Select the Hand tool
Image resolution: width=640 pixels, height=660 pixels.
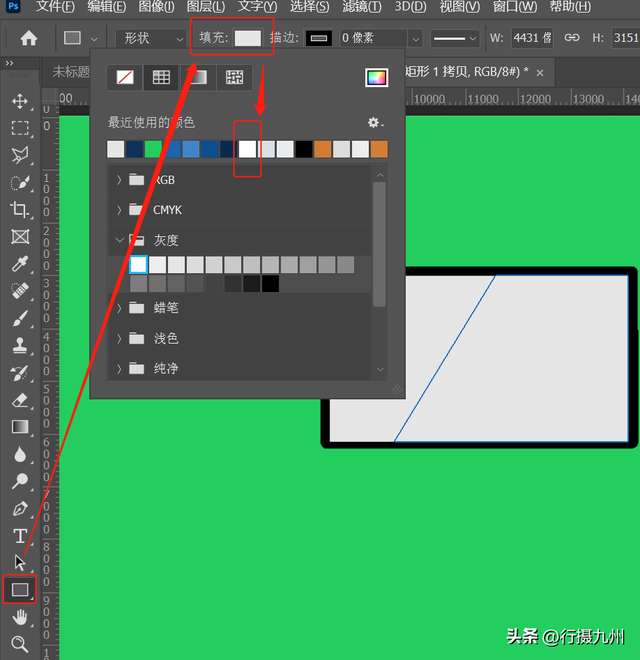[20, 617]
